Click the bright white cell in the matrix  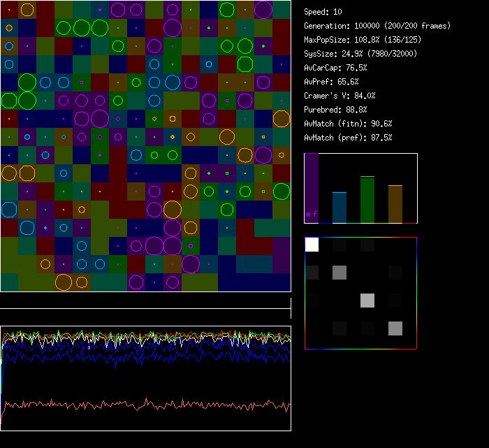(312, 245)
